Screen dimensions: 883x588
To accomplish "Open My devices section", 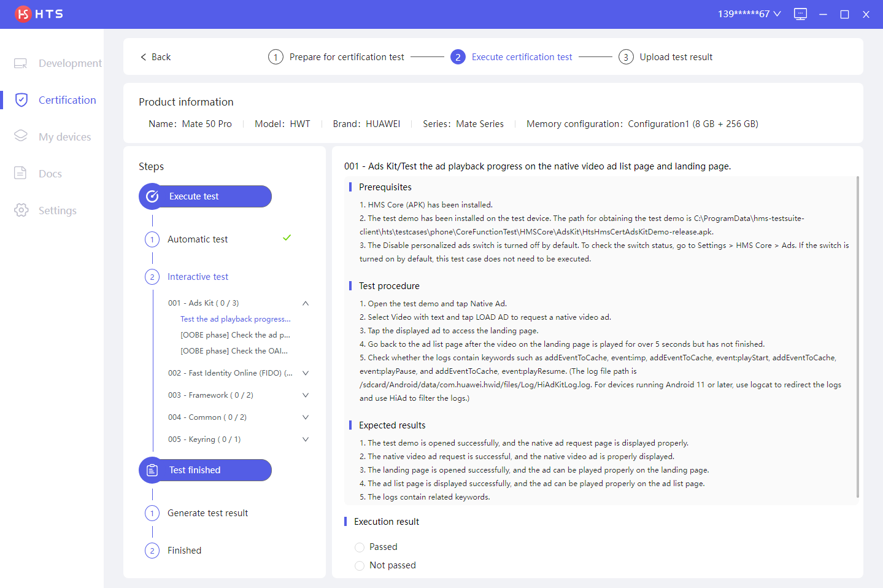I will coord(64,137).
